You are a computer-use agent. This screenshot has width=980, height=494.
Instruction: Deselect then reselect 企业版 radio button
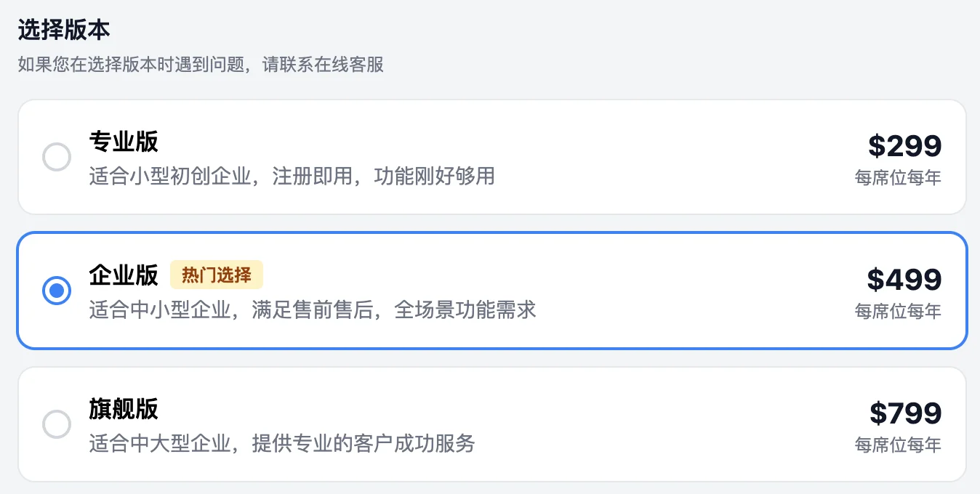(57, 291)
